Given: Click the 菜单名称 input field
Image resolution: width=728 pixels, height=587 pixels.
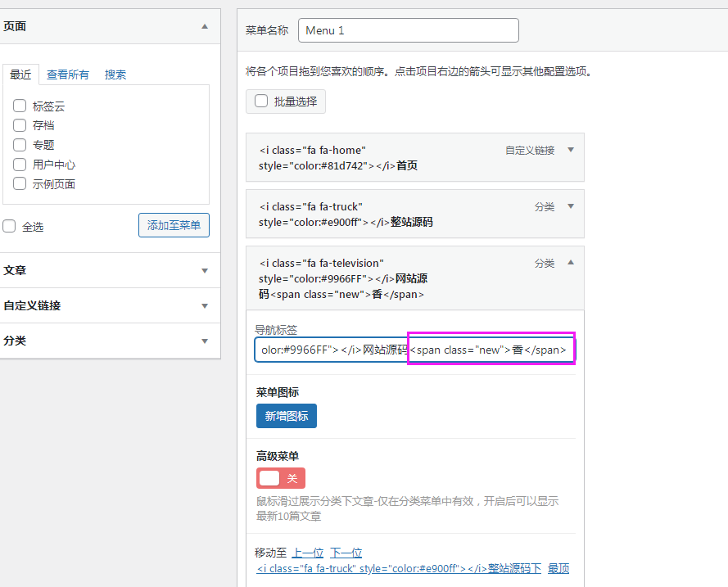Looking at the screenshot, I should 409,30.
